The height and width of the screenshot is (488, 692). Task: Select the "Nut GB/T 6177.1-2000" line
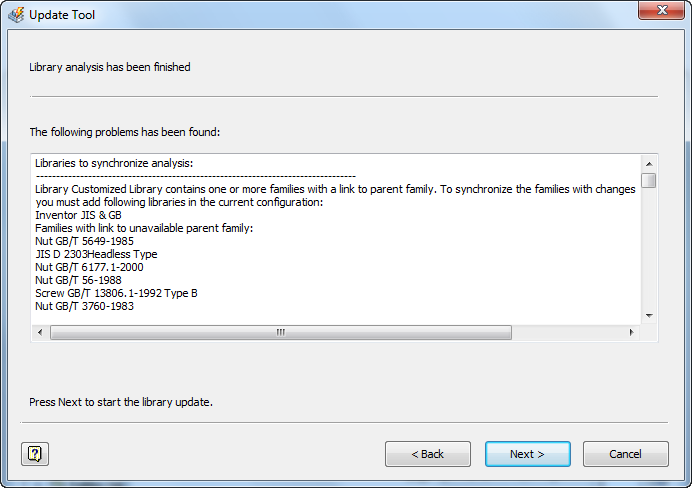[x=90, y=267]
